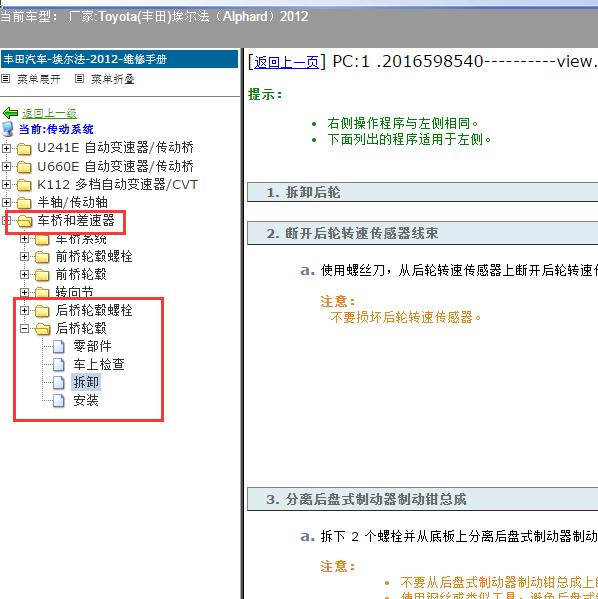Screen dimensions: 598x599
Task: Click the 车上检查 page icon
Action: [x=58, y=364]
